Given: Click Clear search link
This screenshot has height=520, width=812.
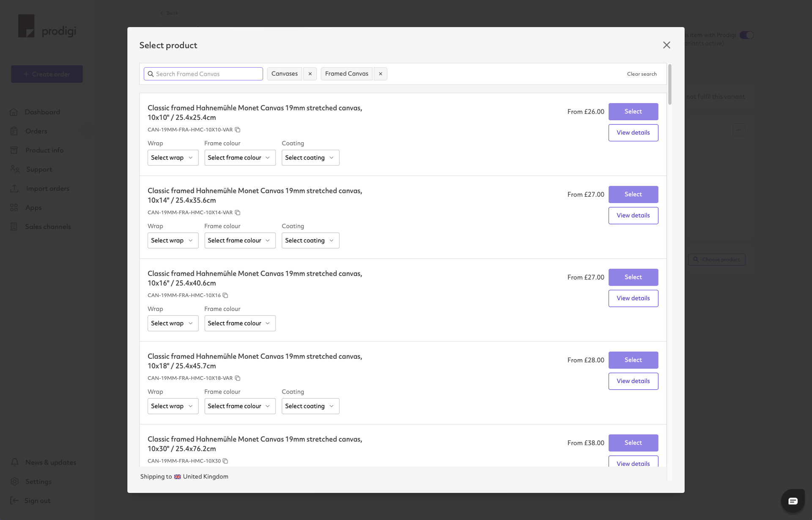Looking at the screenshot, I should coord(642,74).
